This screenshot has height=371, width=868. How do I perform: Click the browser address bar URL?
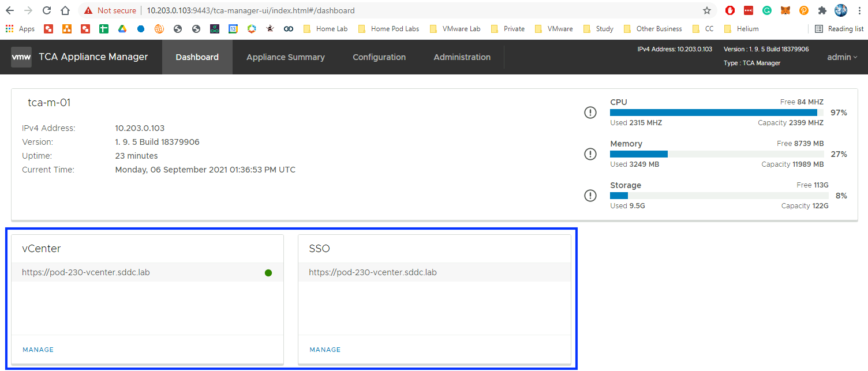click(250, 10)
